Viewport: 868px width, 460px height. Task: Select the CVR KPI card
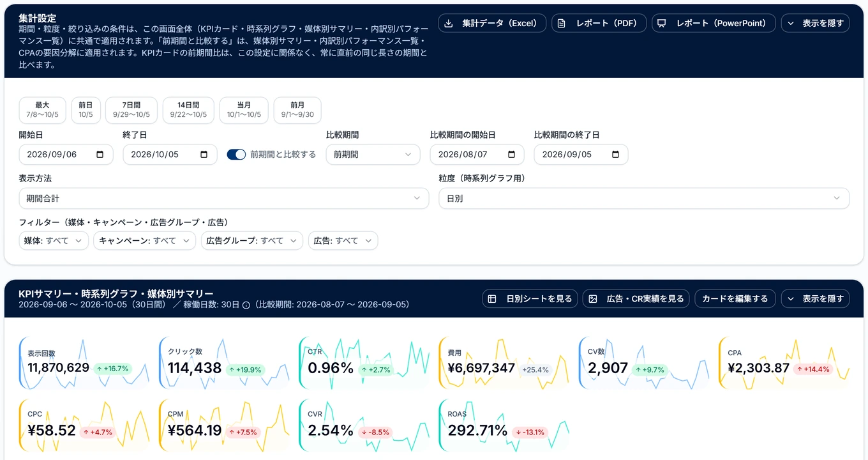coord(364,425)
